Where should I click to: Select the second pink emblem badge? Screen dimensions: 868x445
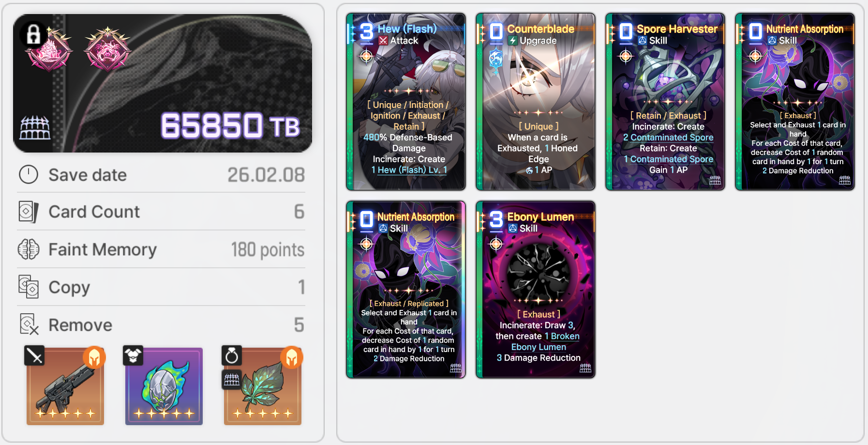(107, 49)
